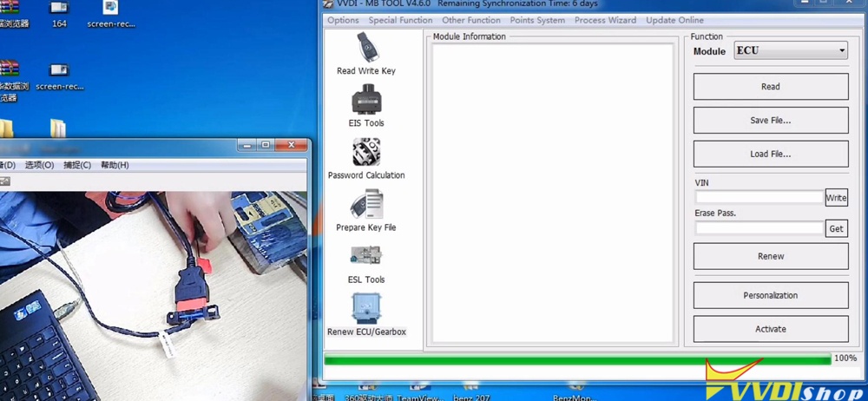868x401 pixels.
Task: Open ESL Tools icon
Action: click(366, 264)
